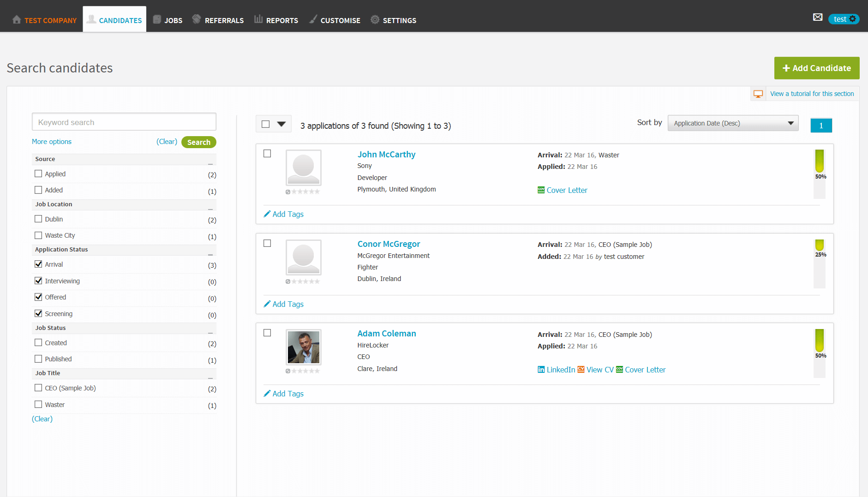Open the messages envelope icon

(x=817, y=17)
